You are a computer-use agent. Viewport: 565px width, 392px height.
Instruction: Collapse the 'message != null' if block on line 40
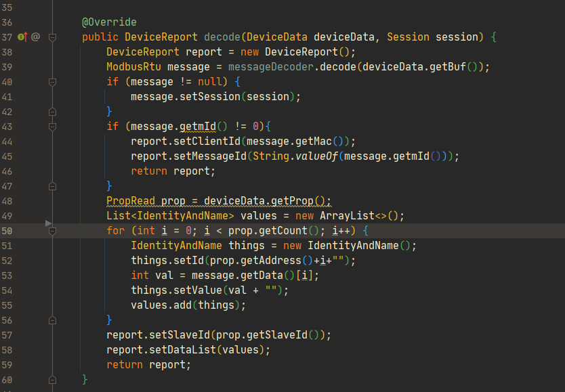pos(52,82)
